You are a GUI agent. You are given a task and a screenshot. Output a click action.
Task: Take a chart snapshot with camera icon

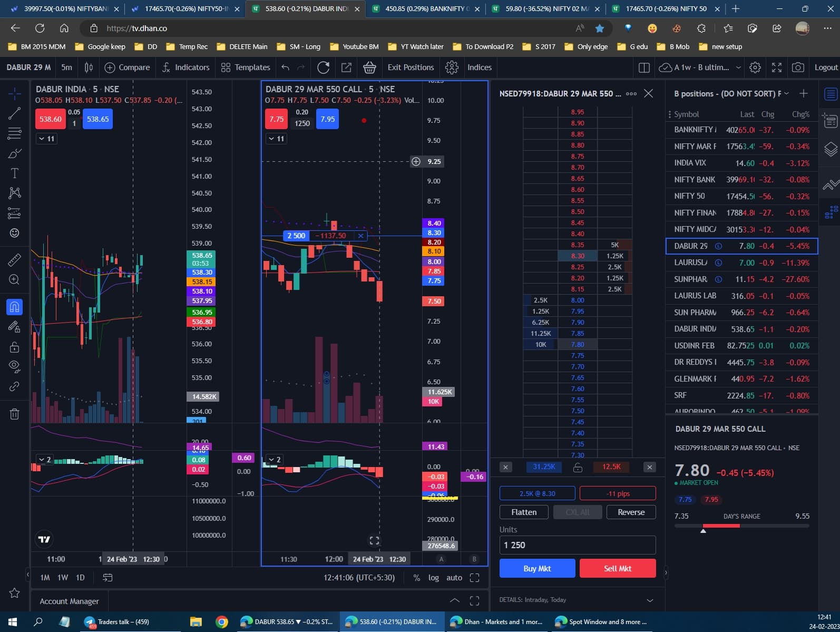[x=798, y=67]
